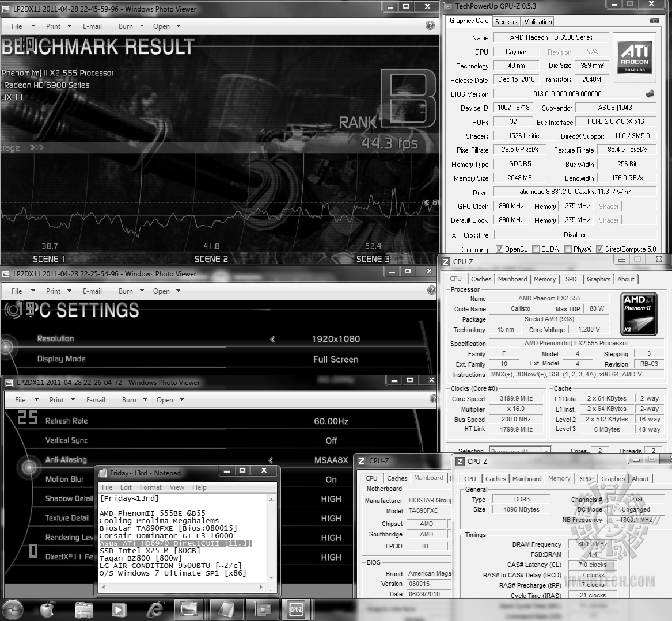Open Format menu in Notepad
The height and width of the screenshot is (621, 672).
151,487
